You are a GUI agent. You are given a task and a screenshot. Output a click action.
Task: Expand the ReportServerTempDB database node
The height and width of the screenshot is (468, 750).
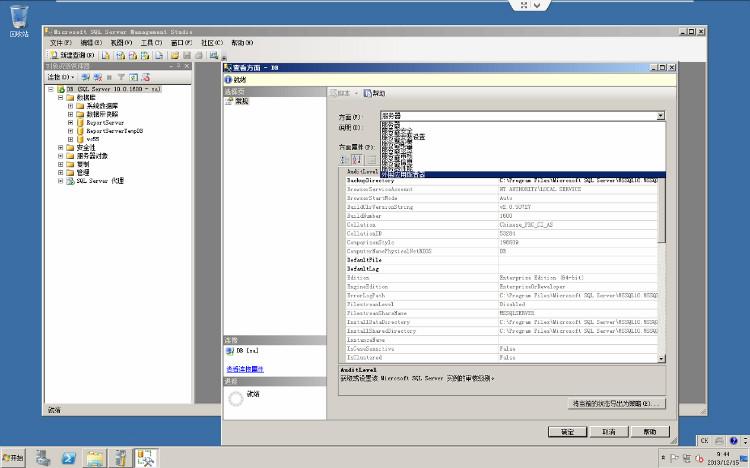(70, 131)
